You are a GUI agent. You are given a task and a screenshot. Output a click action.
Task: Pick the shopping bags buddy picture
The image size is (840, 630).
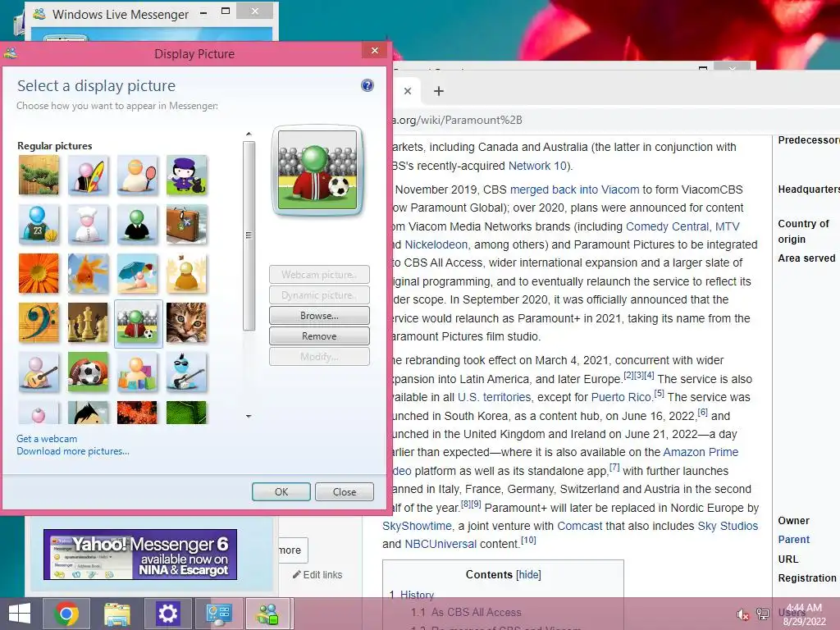click(x=137, y=372)
